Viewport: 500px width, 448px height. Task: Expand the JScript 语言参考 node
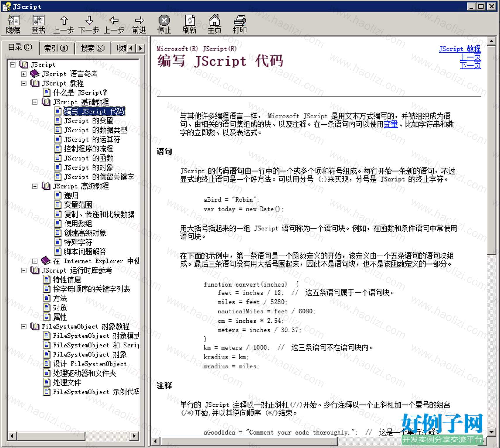click(x=24, y=74)
